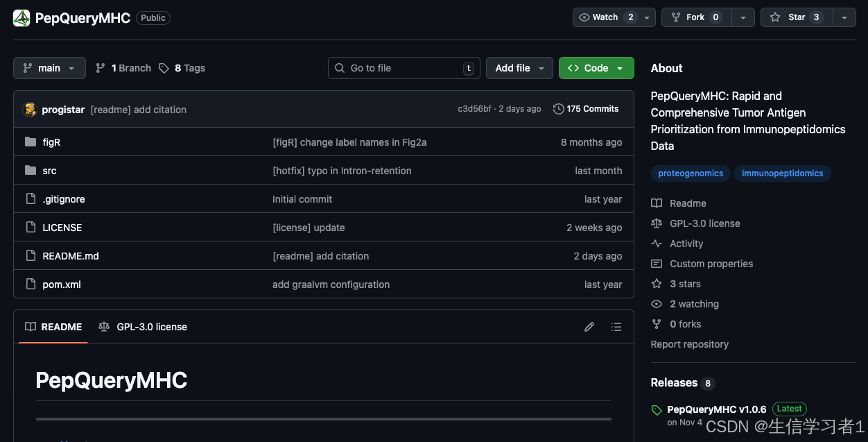This screenshot has height=442, width=868.
Task: Click the pencil edit README icon
Action: (589, 327)
